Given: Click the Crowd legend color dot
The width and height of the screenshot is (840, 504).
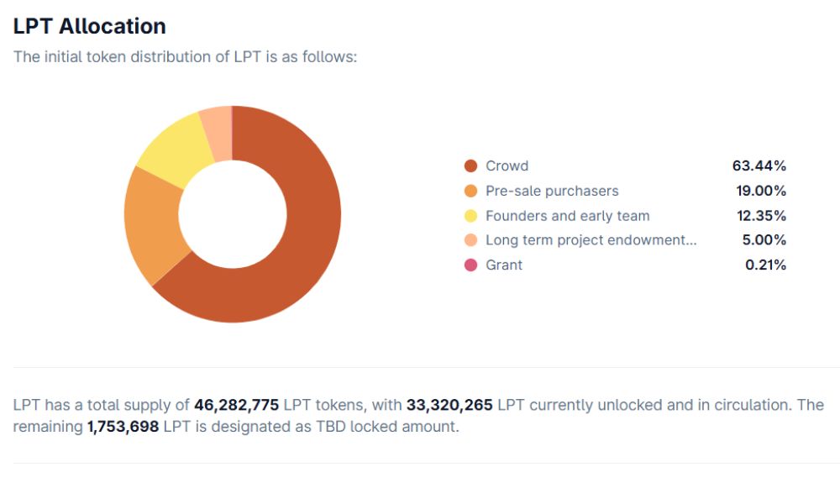Looking at the screenshot, I should 471,166.
